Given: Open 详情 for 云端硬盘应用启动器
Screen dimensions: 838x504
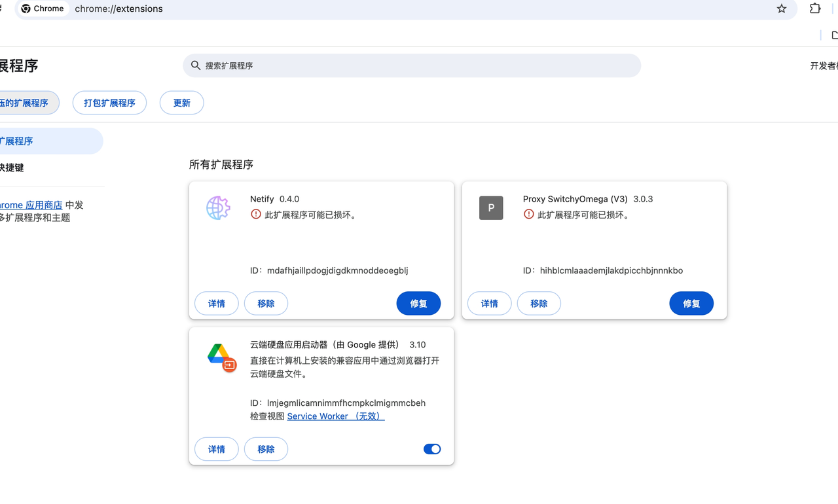Looking at the screenshot, I should pyautogui.click(x=217, y=449).
